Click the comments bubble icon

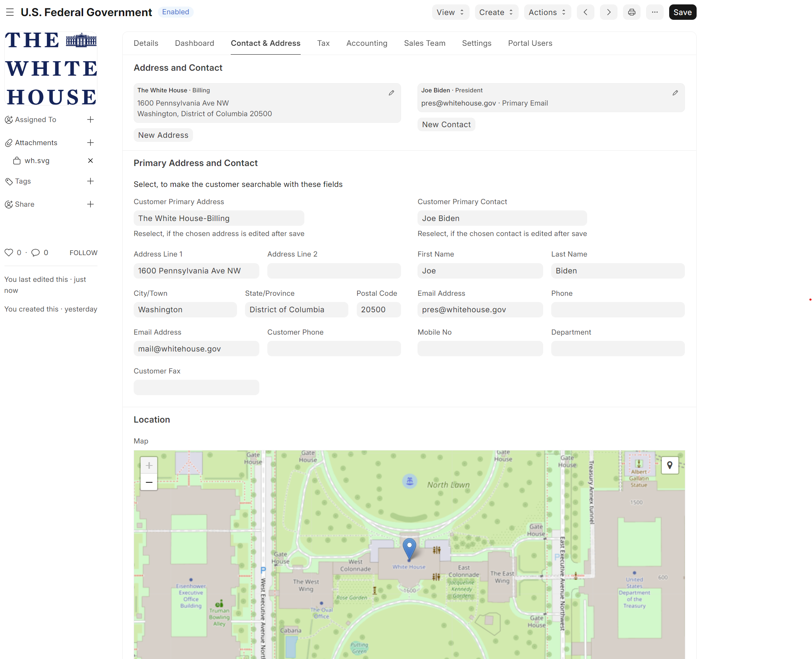click(35, 253)
